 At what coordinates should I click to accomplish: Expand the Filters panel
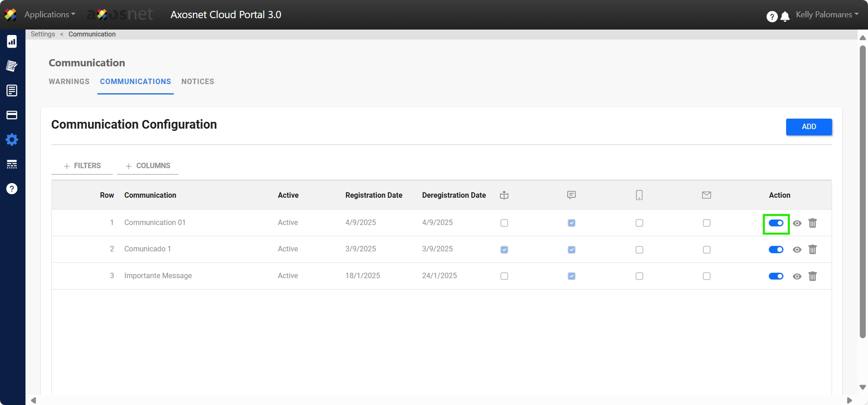[82, 166]
